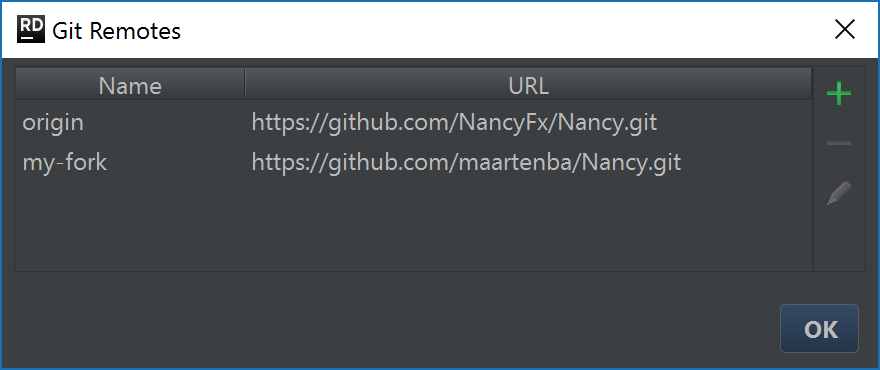Sort by the Name column header
The height and width of the screenshot is (370, 880).
click(x=130, y=85)
